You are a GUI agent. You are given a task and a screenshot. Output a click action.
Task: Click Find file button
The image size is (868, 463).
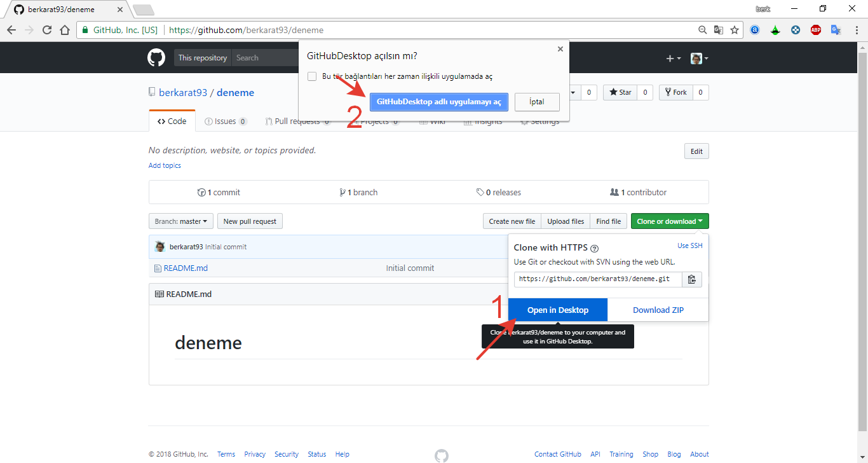click(x=609, y=221)
